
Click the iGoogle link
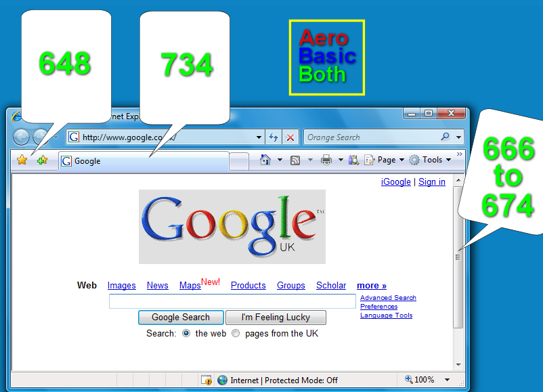(396, 182)
